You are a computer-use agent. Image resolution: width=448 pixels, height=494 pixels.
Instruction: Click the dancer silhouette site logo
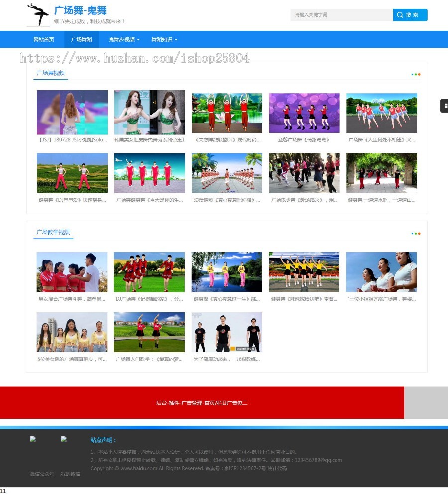tap(38, 15)
